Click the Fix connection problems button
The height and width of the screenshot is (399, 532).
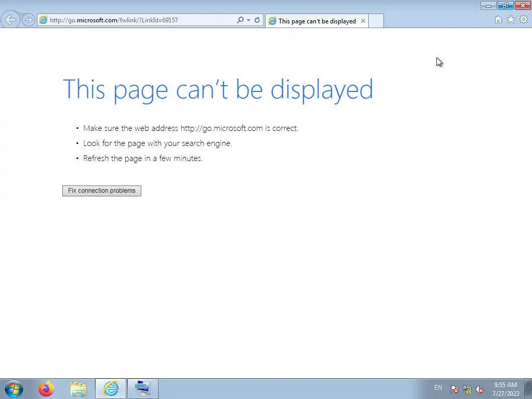[102, 191]
